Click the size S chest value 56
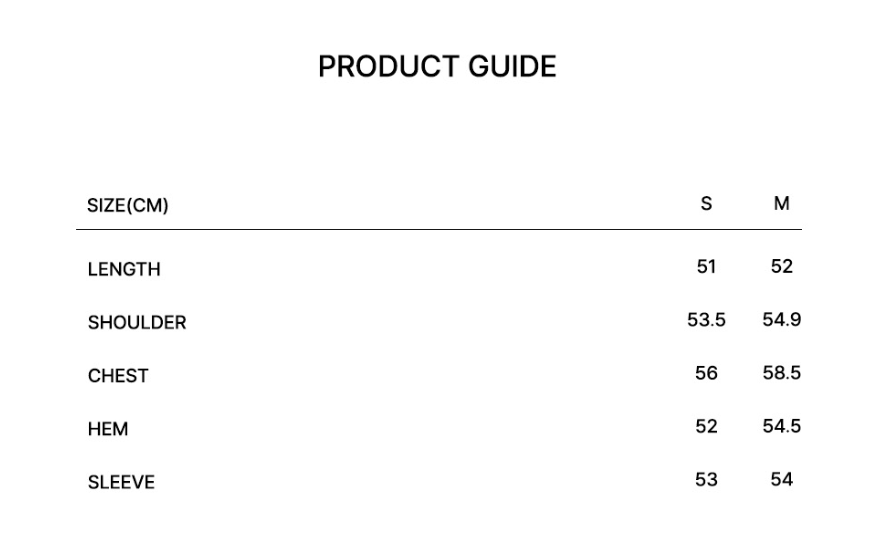Viewport: 889px width, 534px height. (x=706, y=373)
